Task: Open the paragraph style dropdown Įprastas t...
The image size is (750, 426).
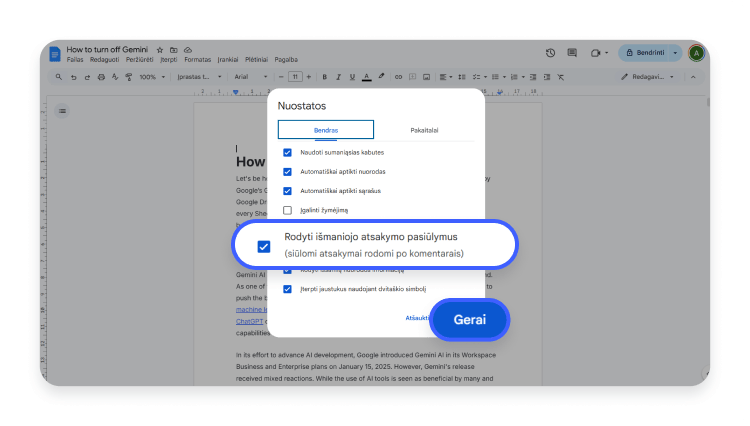Action: coord(199,77)
